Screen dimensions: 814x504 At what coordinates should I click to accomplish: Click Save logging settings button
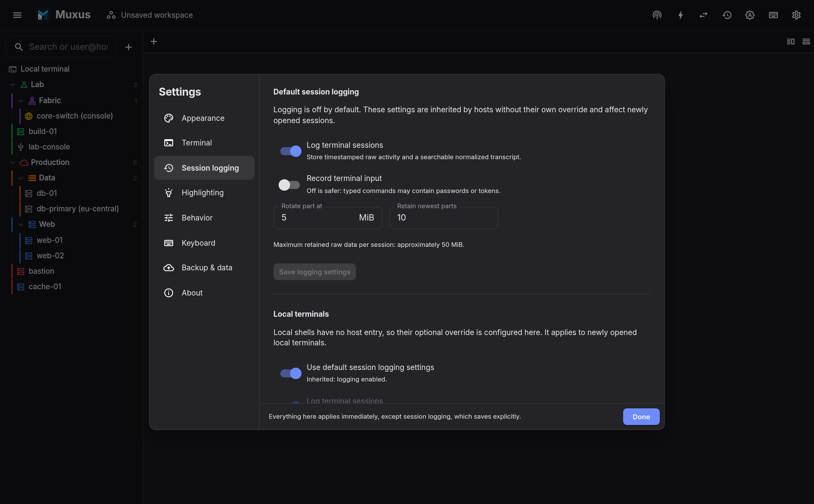314,272
